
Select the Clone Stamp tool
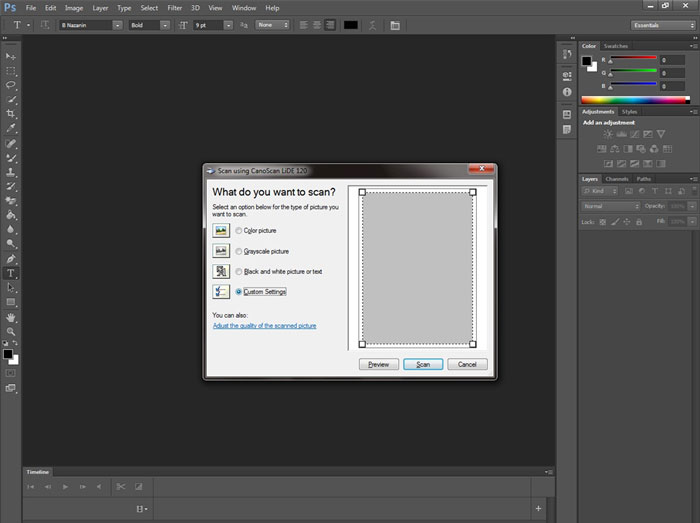[11, 172]
